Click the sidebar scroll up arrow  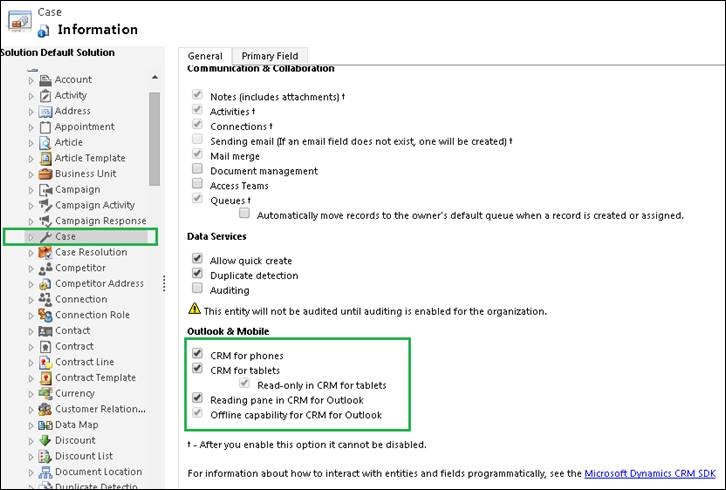click(155, 78)
